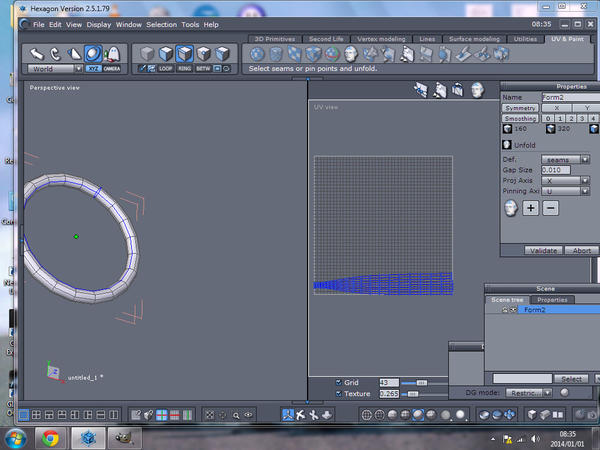The image size is (600, 450).
Task: Click the Symmetry button
Action: tap(520, 108)
